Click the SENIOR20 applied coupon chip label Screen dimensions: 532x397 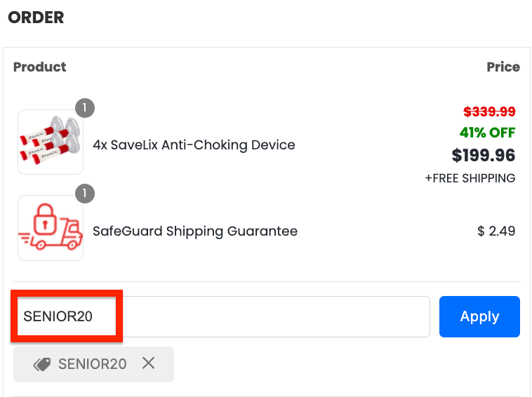point(92,364)
